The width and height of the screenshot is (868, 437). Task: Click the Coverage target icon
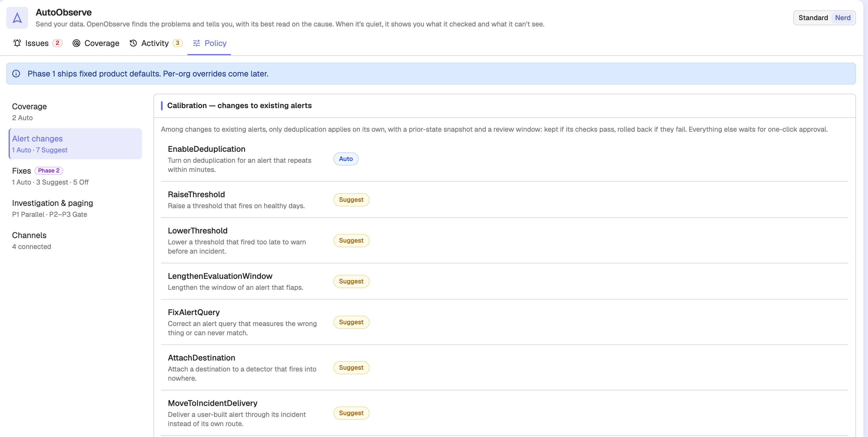coord(76,43)
